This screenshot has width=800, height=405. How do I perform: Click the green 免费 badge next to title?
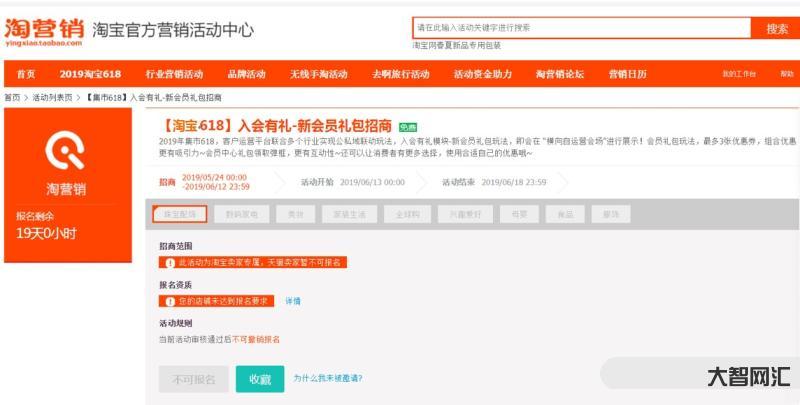407,127
